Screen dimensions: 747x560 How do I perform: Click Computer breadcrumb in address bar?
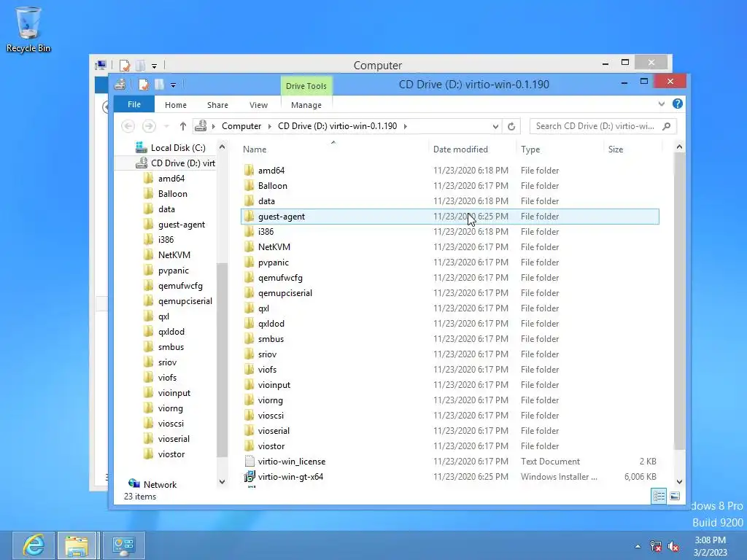(x=241, y=126)
